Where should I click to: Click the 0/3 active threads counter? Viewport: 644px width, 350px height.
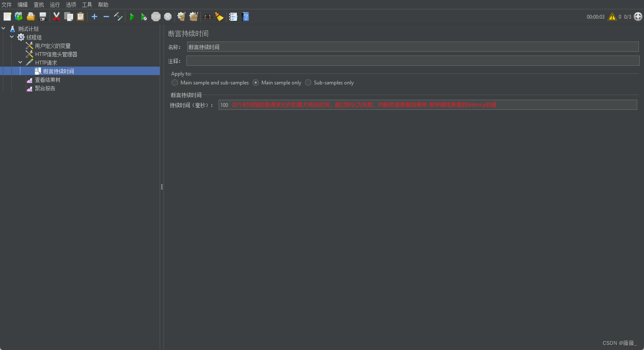click(x=627, y=17)
